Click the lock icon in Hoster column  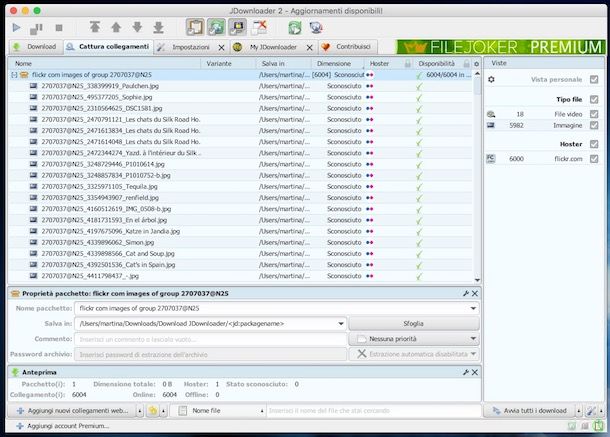[x=407, y=63]
